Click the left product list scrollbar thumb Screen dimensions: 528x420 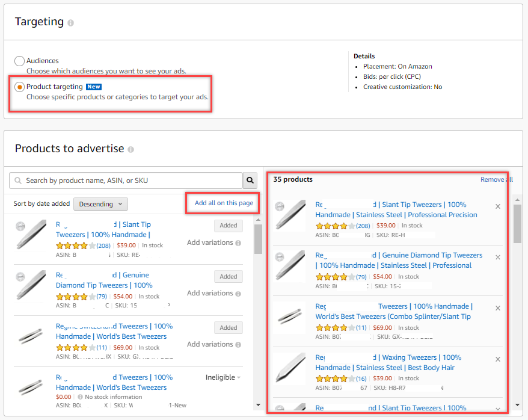click(258, 239)
